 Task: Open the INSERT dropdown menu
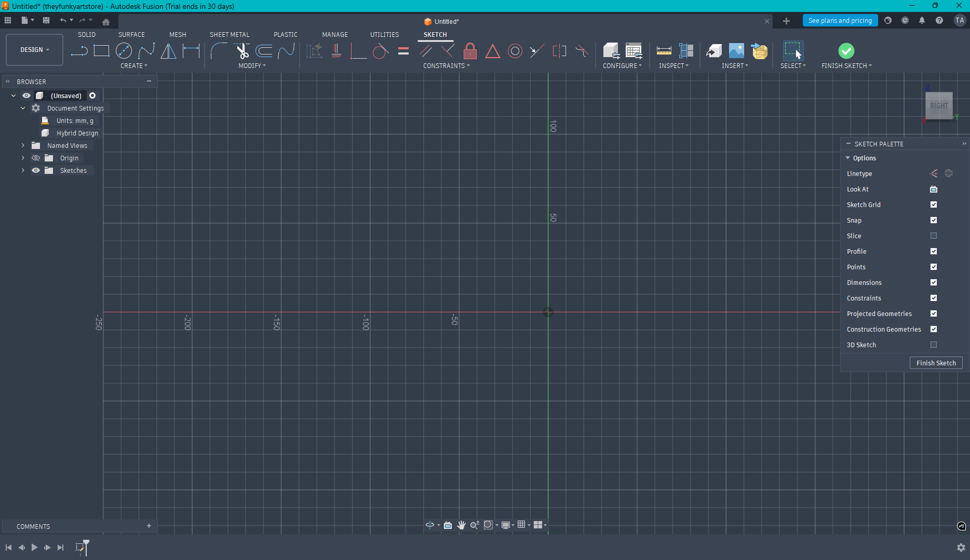[x=735, y=66]
